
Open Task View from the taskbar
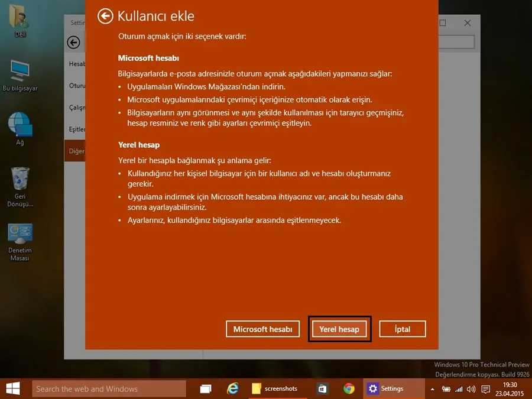click(206, 389)
